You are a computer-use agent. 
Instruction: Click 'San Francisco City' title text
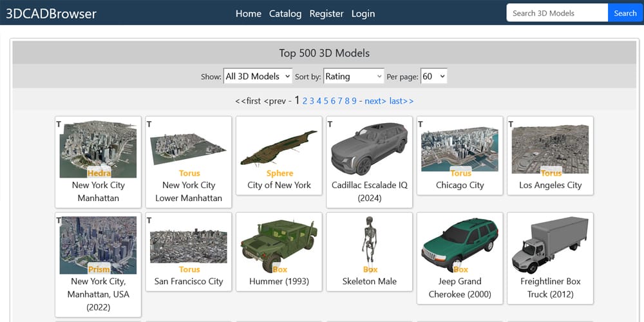(x=189, y=281)
